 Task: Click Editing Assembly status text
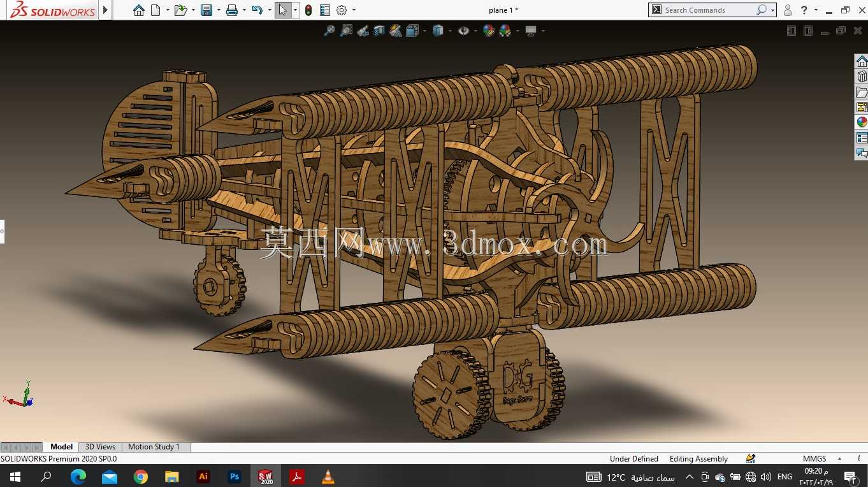tap(698, 458)
